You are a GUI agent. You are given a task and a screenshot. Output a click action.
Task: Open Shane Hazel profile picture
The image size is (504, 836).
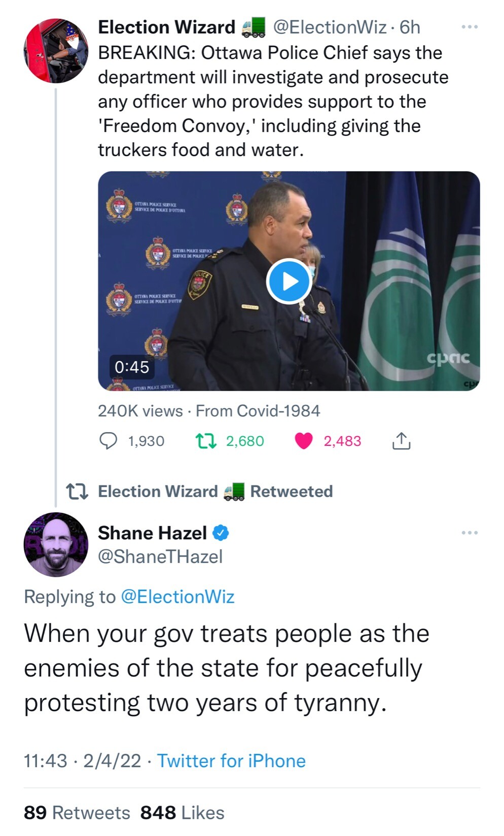pyautogui.click(x=56, y=545)
